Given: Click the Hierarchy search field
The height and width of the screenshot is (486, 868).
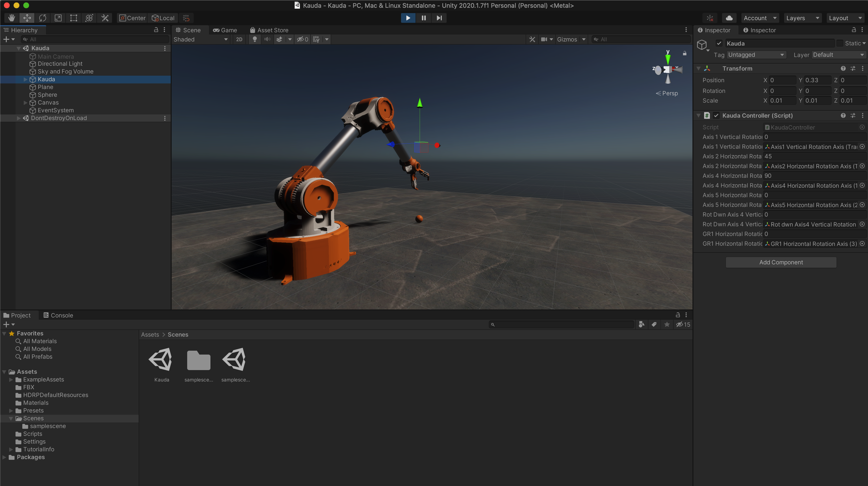Looking at the screenshot, I should click(x=95, y=40).
